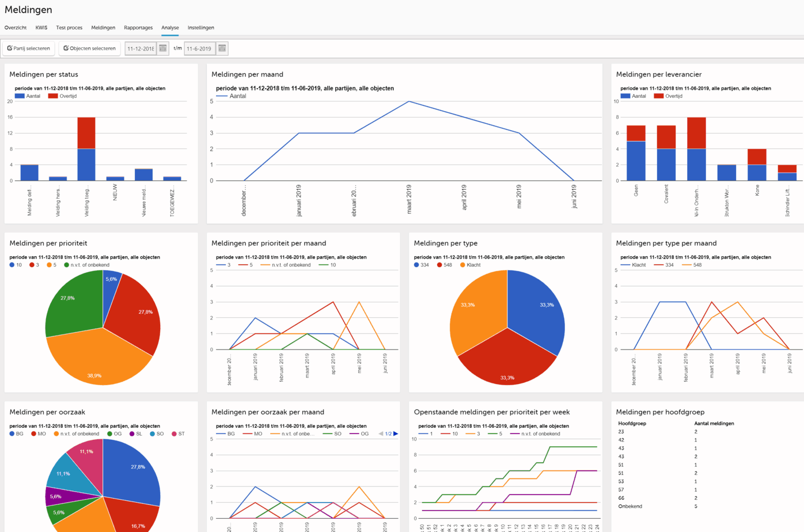The image size is (804, 532).
Task: Select the Meldingen tab
Action: 103,28
